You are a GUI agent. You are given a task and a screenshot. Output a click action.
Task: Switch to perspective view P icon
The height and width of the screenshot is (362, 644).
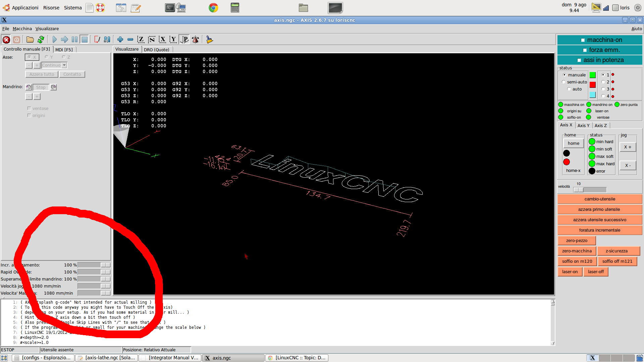coord(184,40)
